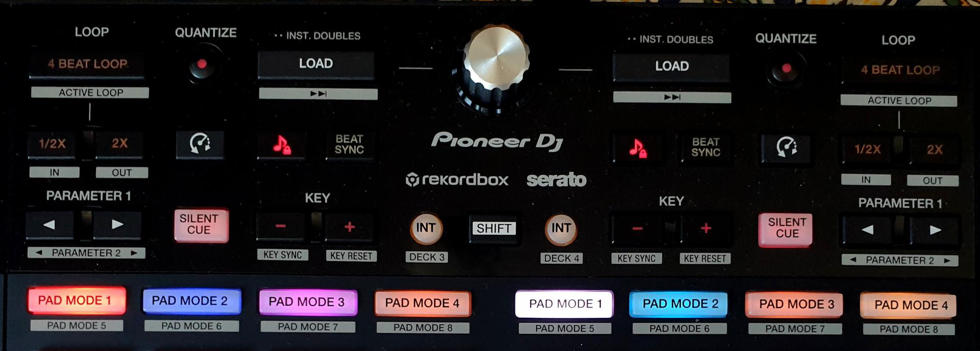Select left deck red PAD MODE 1
The image size is (980, 351).
point(77,300)
